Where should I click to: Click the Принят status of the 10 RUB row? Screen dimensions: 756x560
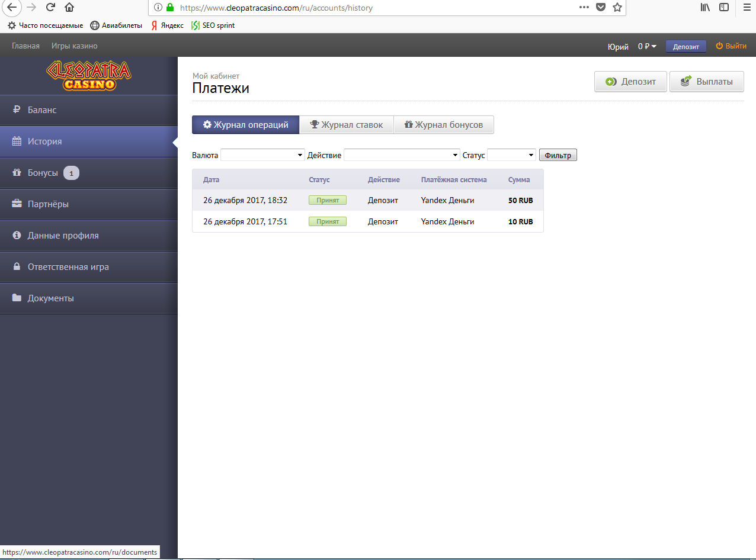tap(328, 221)
